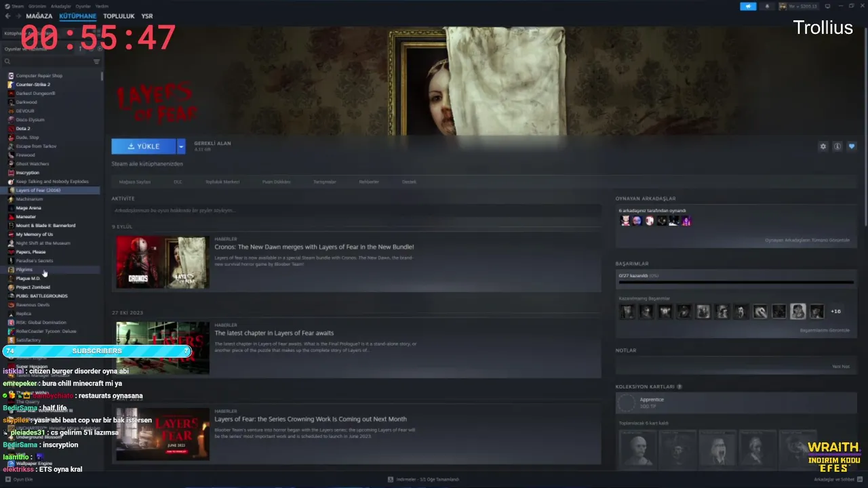Open the KÜTÜPHANE tab

(x=77, y=16)
